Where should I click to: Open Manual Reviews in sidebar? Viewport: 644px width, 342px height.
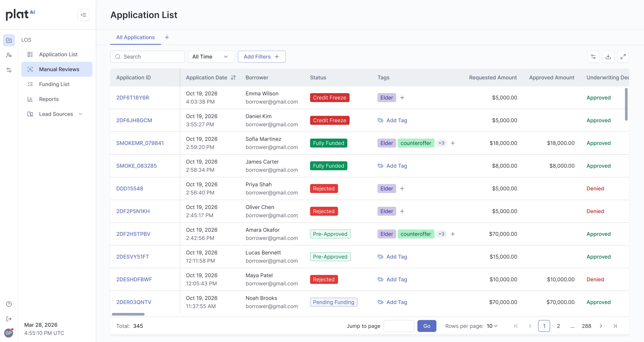click(x=57, y=69)
